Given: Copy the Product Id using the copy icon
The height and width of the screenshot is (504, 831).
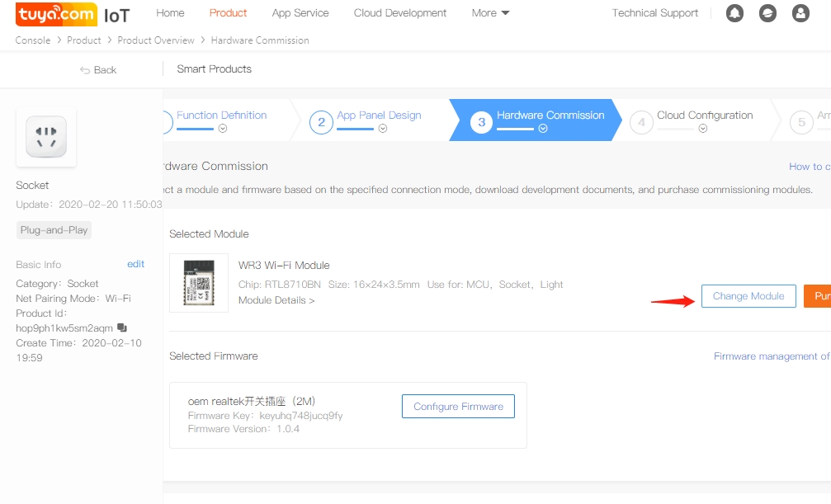Looking at the screenshot, I should click(122, 327).
